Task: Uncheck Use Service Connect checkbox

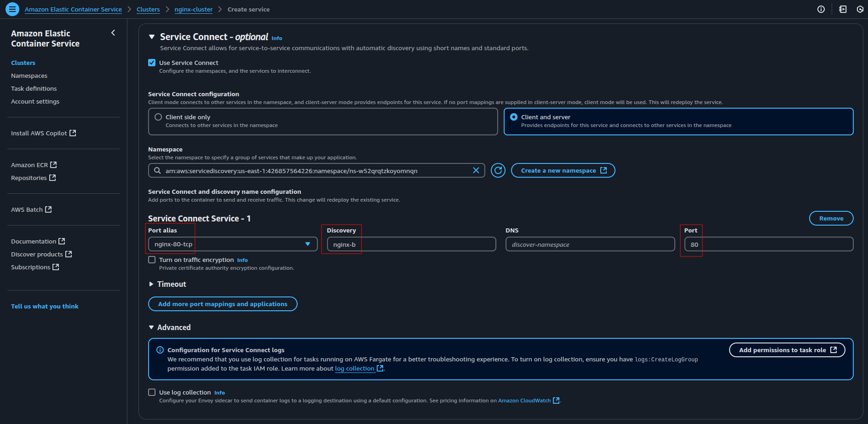Action: [x=152, y=63]
